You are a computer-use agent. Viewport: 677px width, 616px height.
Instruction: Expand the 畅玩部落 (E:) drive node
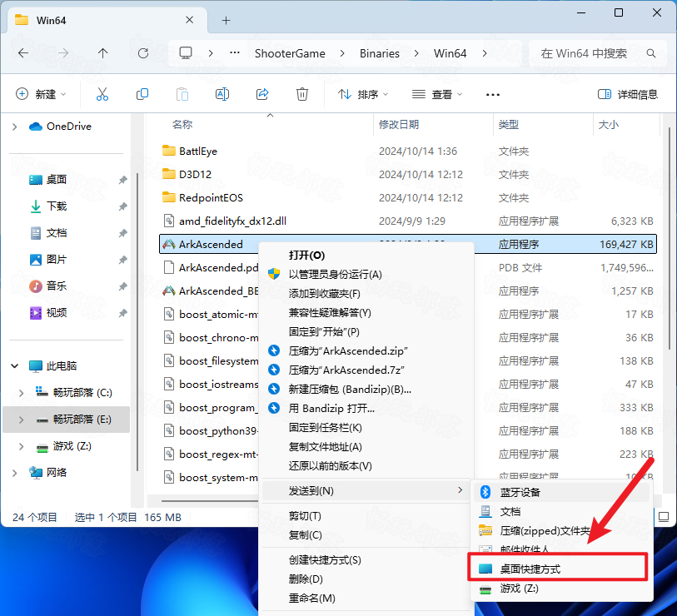(21, 420)
